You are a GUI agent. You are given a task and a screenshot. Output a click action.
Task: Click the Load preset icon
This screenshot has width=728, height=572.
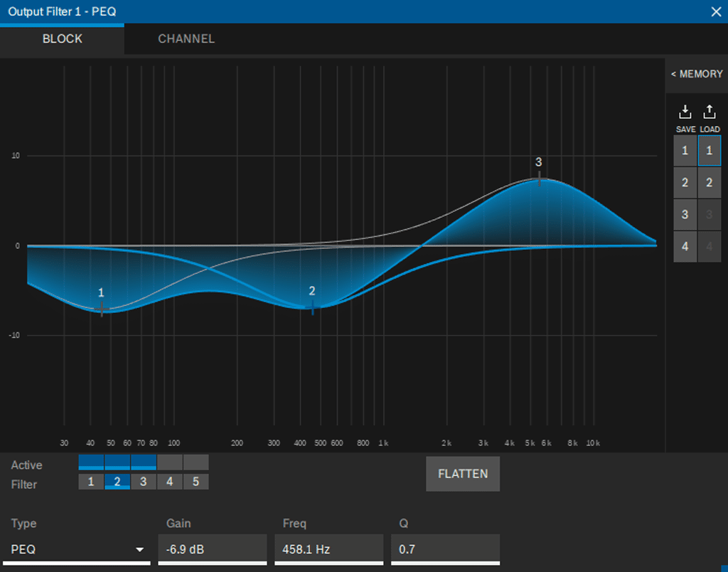click(x=710, y=112)
